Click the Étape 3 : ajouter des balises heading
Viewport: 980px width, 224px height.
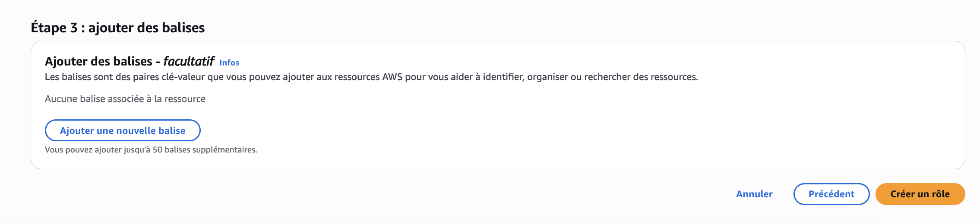point(117,28)
